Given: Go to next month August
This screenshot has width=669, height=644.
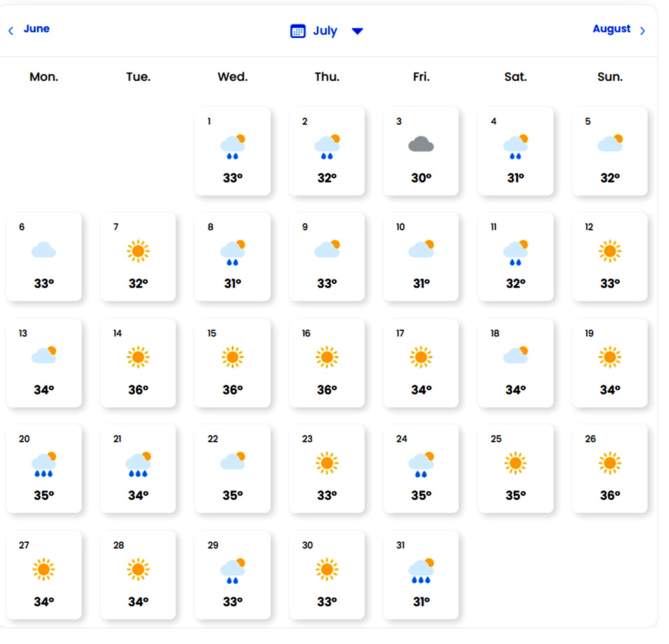Looking at the screenshot, I should click(x=611, y=29).
